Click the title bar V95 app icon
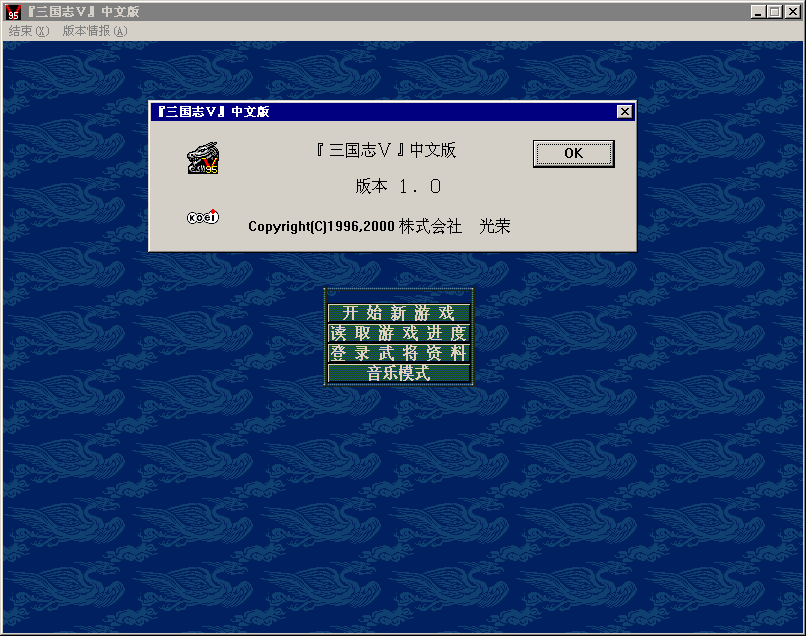Viewport: 806px width, 636px height. click(13, 12)
